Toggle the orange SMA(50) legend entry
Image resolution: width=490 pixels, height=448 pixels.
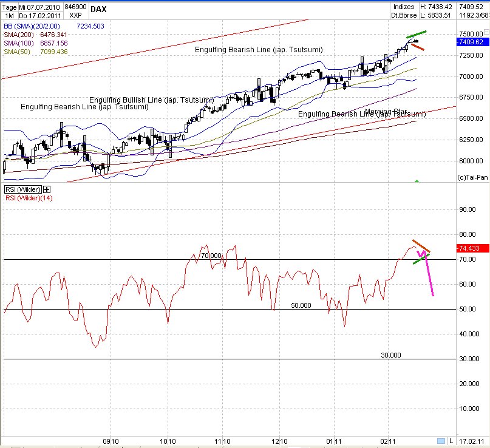point(17,52)
